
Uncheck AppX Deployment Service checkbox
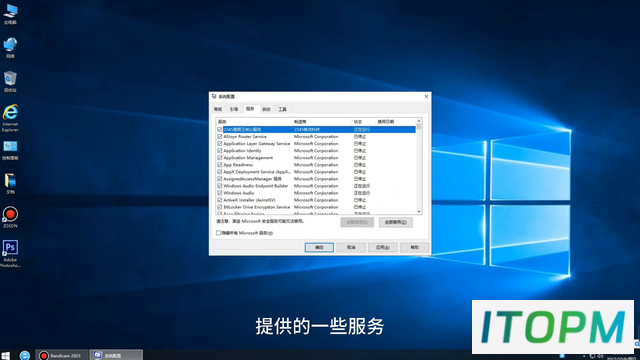(x=220, y=172)
